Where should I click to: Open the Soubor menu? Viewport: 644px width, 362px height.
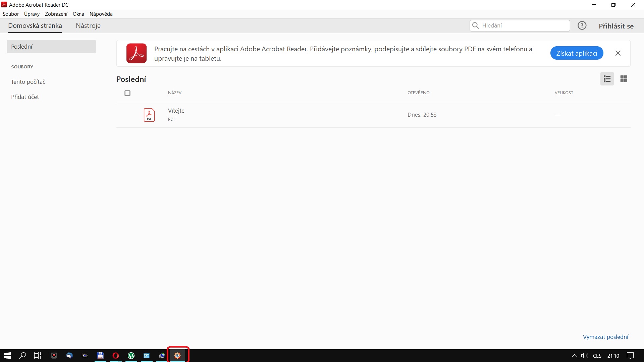pyautogui.click(x=11, y=14)
